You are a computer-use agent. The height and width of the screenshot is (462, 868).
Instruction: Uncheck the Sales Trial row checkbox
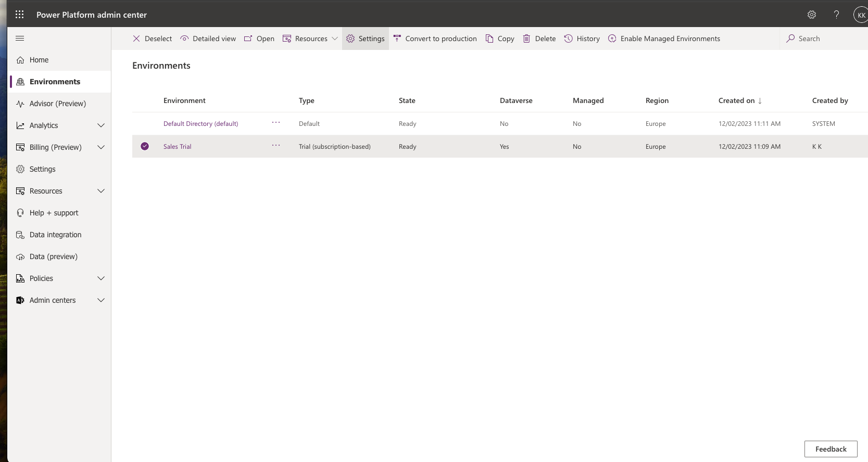tap(145, 146)
